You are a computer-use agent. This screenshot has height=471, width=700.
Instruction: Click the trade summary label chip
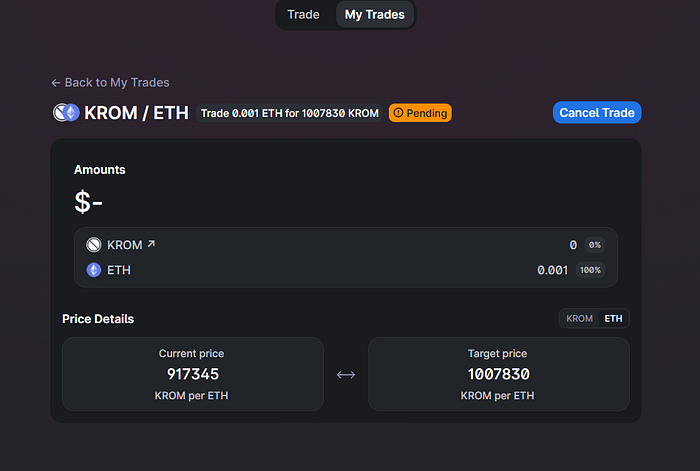click(x=289, y=113)
